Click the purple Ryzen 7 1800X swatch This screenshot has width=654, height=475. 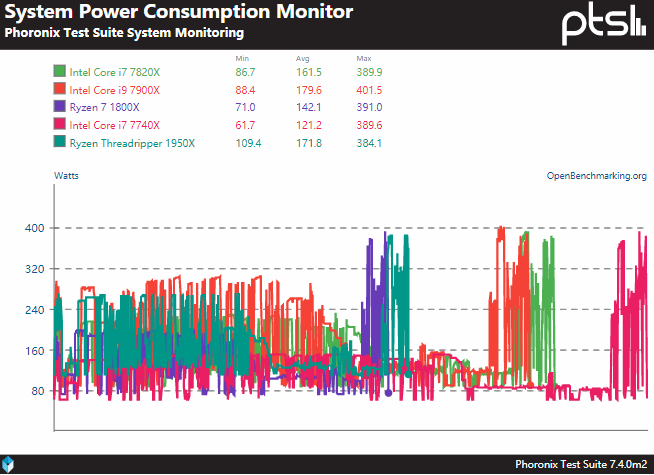click(x=60, y=106)
